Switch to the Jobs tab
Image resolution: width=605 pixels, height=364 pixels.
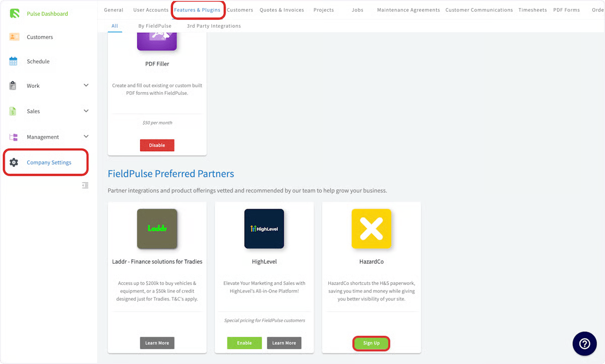[x=357, y=10]
